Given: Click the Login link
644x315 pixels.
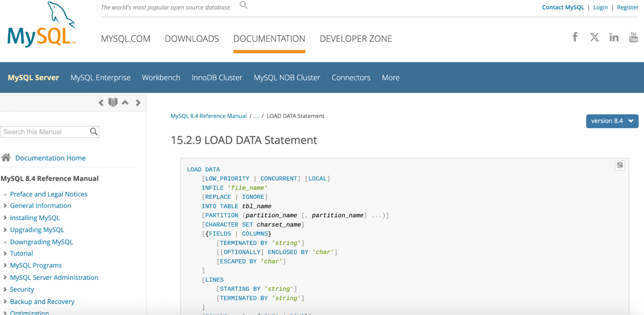Looking at the screenshot, I should tap(601, 7).
